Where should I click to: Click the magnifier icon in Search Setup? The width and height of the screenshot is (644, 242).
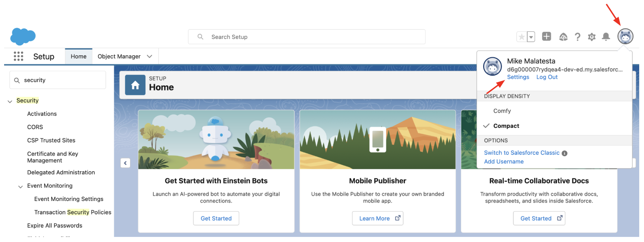(x=201, y=37)
